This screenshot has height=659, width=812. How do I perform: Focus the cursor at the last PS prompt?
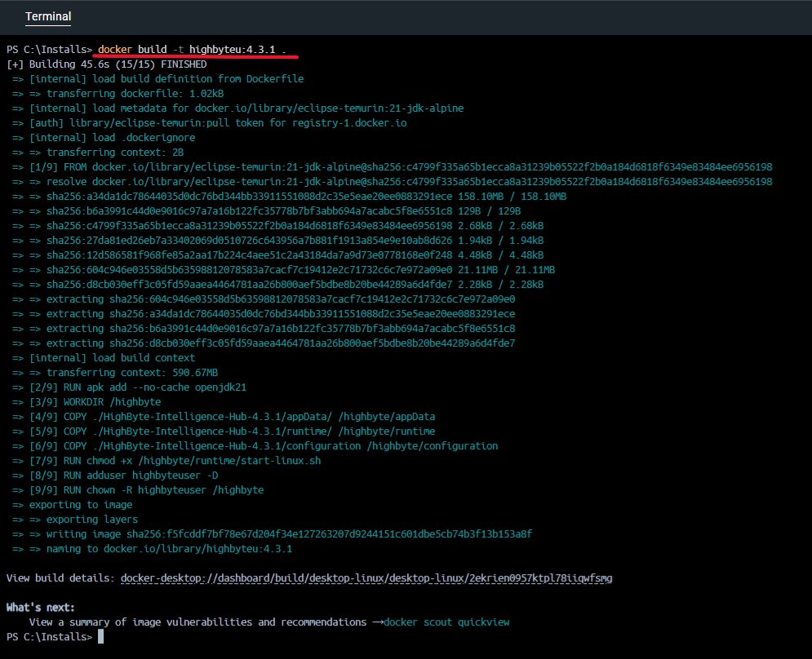[100, 637]
